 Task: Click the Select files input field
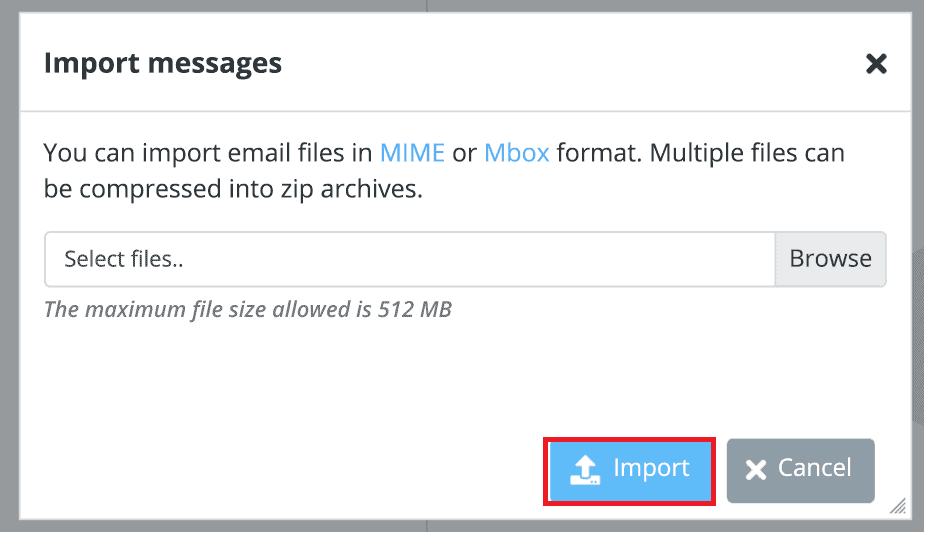[x=409, y=259]
